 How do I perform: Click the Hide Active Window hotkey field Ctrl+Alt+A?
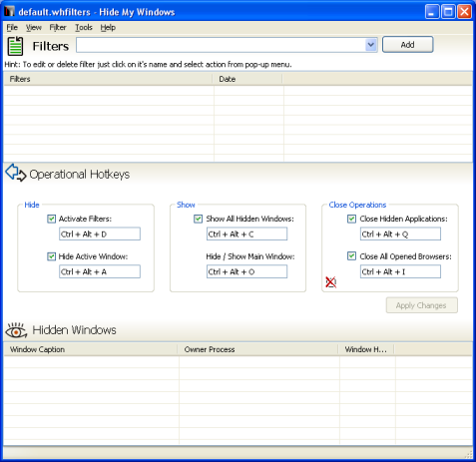tap(100, 271)
